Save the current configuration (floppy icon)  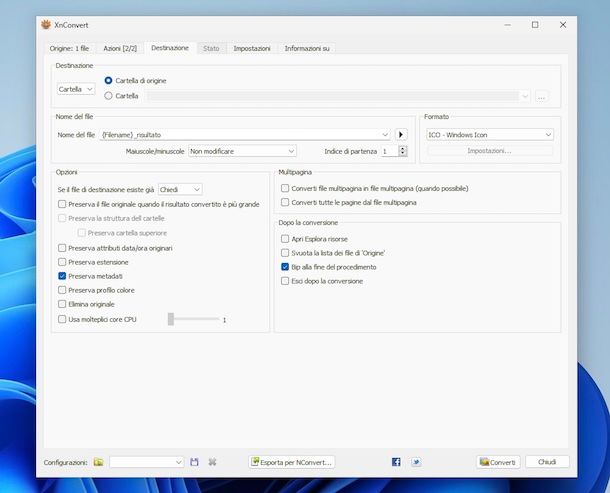[x=195, y=462]
